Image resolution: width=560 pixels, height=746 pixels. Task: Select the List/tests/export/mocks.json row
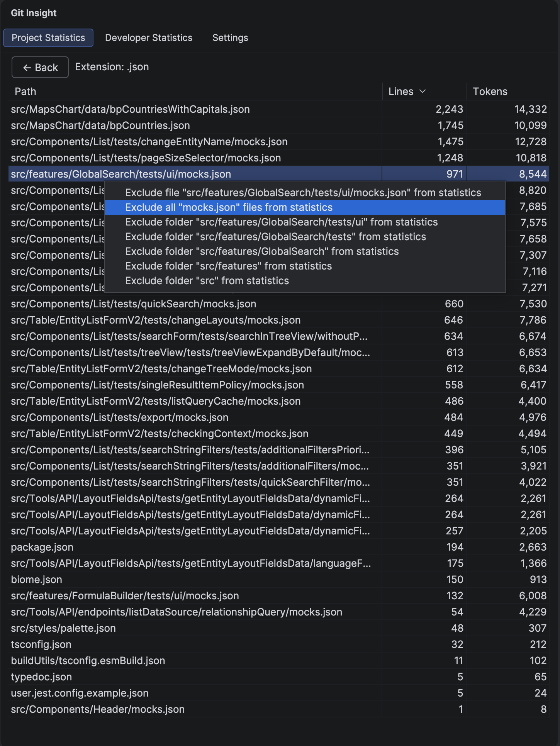click(x=279, y=417)
